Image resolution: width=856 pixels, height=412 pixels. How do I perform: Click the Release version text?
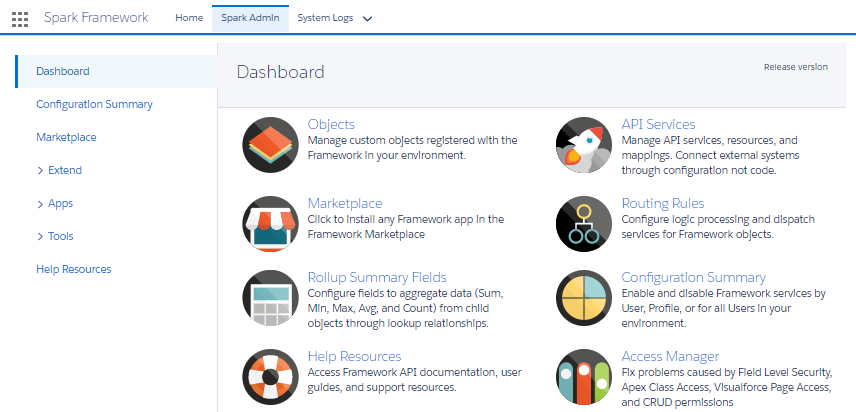[x=795, y=67]
